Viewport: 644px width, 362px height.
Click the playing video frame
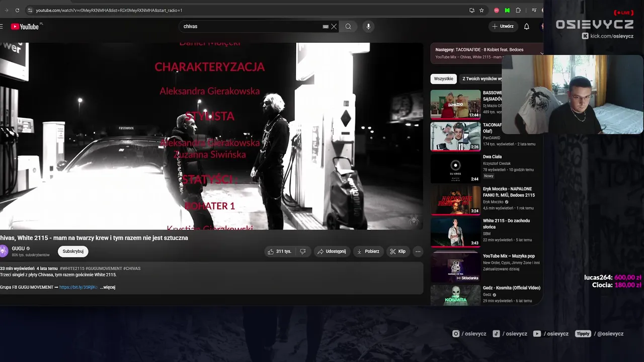click(211, 136)
